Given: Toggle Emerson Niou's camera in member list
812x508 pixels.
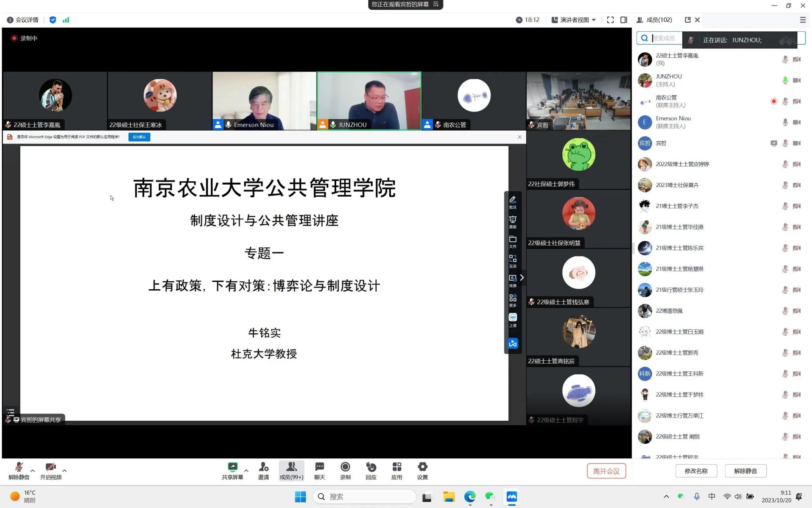Looking at the screenshot, I should [x=797, y=122].
